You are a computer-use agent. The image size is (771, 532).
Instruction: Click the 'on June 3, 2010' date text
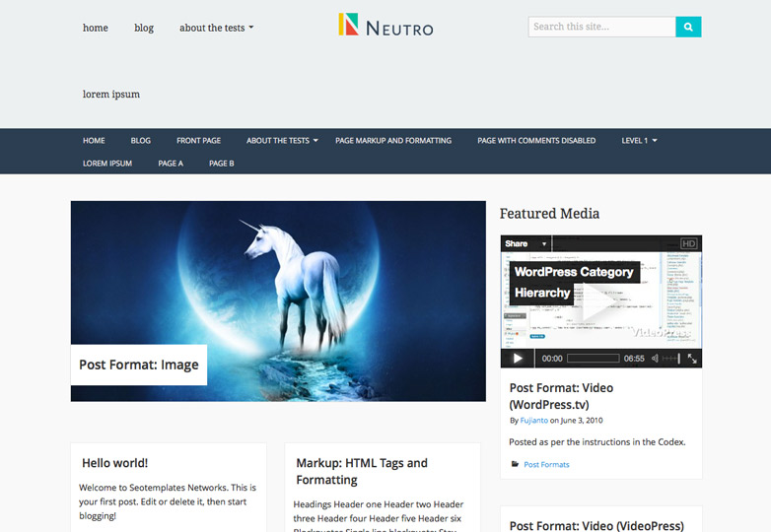point(577,421)
